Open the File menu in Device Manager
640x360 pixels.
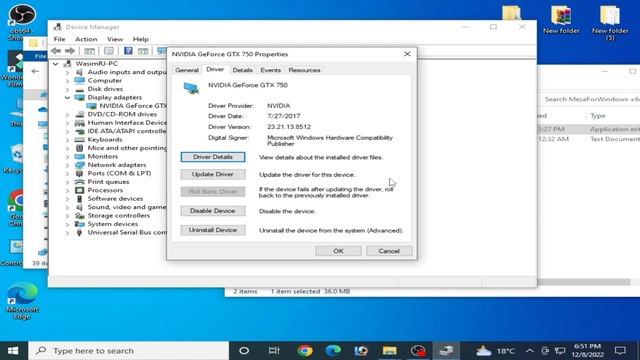(59, 39)
